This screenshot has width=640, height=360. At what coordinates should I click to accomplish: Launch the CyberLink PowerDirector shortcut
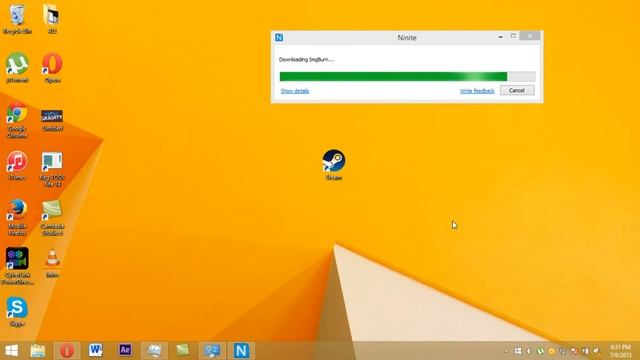17,266
